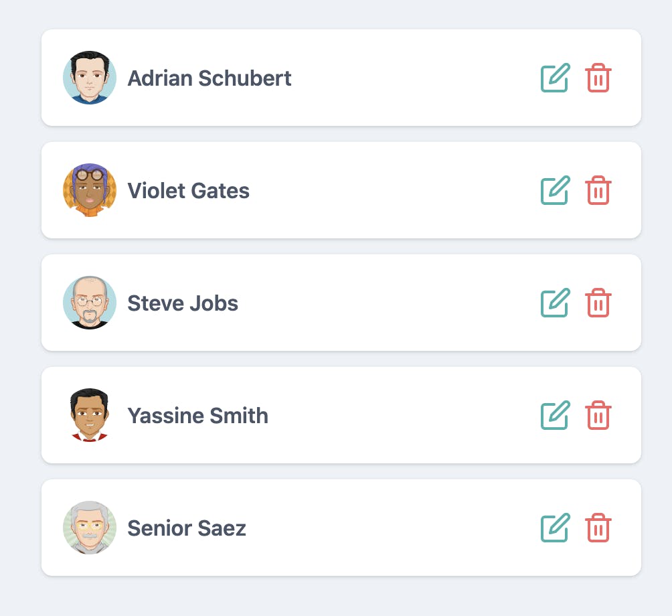Open Yassine Smith's avatar
Viewport: 672px width, 616px height.
pyautogui.click(x=90, y=415)
